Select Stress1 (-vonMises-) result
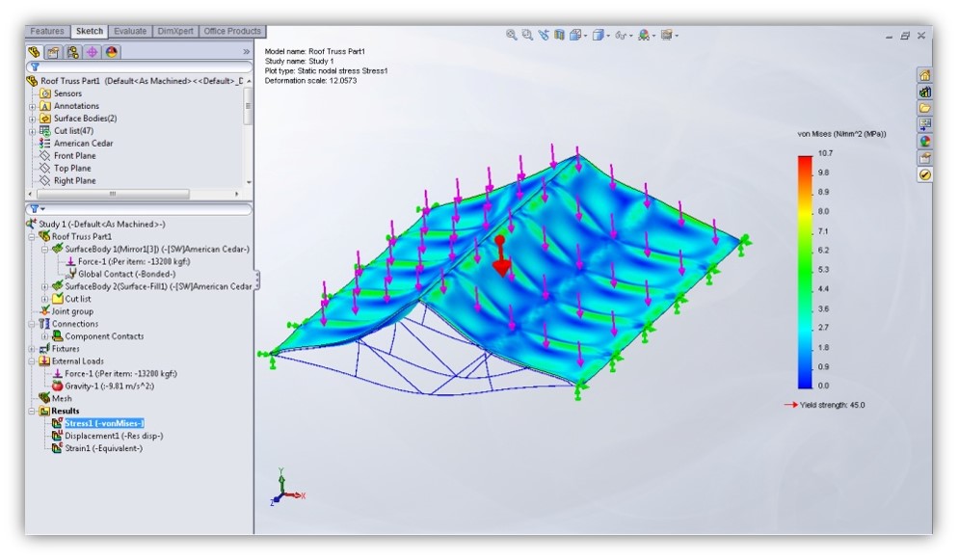Viewport: 958px width, 560px height. tap(104, 423)
